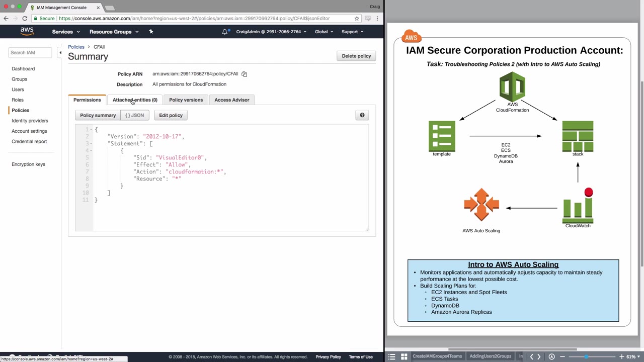This screenshot has width=644, height=362.
Task: Close the IAM Management Console tab
Action: click(98, 8)
